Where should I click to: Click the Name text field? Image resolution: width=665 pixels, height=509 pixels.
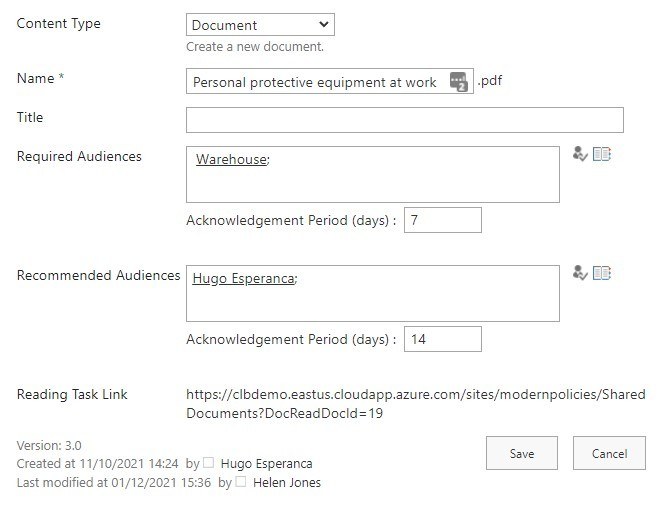tap(315, 82)
